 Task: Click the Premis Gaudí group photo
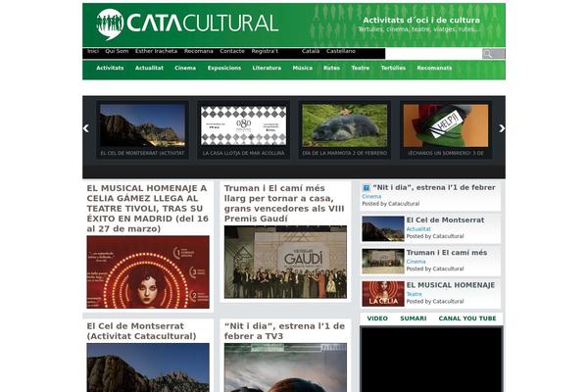tap(285, 262)
